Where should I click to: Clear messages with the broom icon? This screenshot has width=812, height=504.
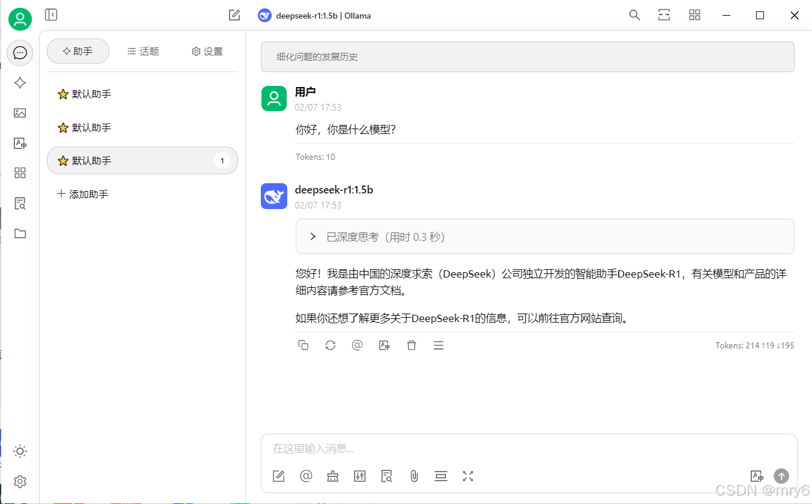coord(333,476)
